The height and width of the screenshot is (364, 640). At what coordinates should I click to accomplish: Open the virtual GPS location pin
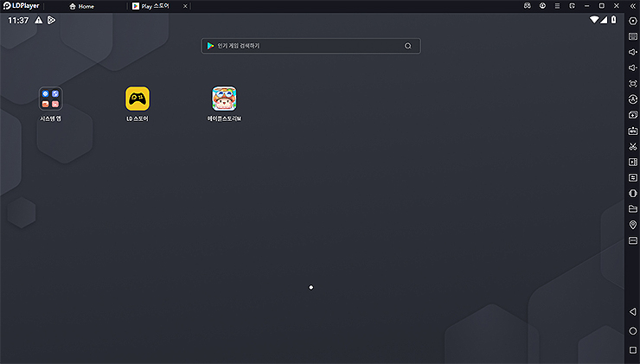[x=633, y=225]
